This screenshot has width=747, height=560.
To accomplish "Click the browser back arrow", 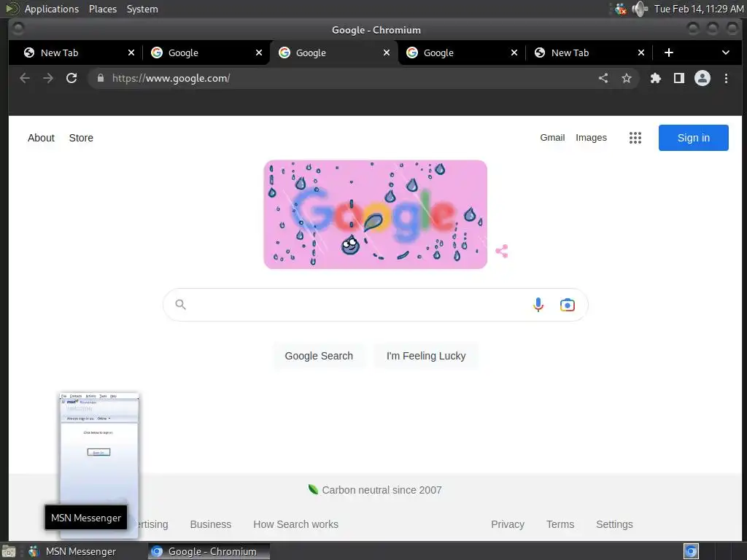I will click(25, 78).
